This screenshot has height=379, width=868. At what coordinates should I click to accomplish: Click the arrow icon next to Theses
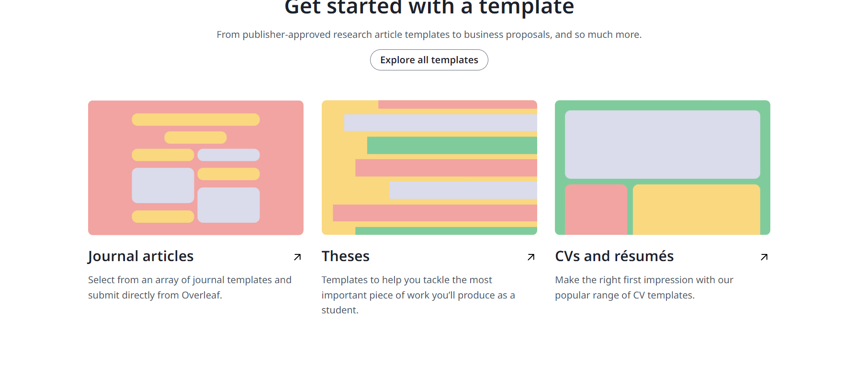tap(531, 257)
